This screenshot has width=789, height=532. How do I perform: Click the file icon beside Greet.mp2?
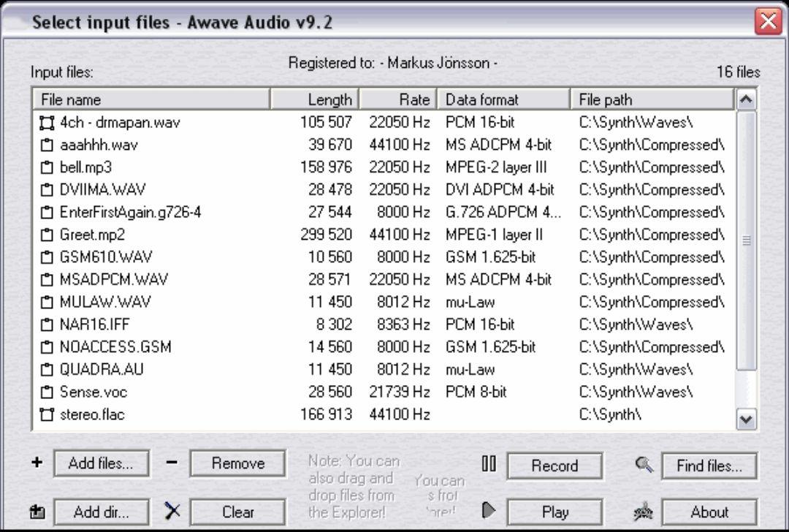click(47, 235)
